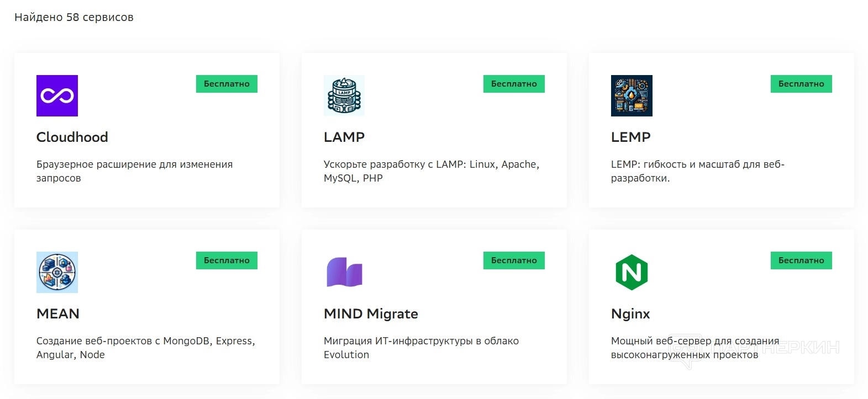This screenshot has height=399, width=868.
Task: Open the MIND Migrate service title
Action: click(371, 313)
